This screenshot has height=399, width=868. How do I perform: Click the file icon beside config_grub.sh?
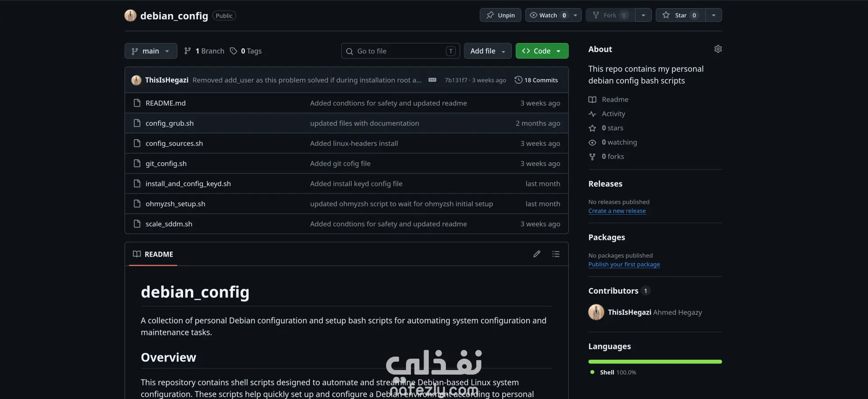pyautogui.click(x=137, y=123)
